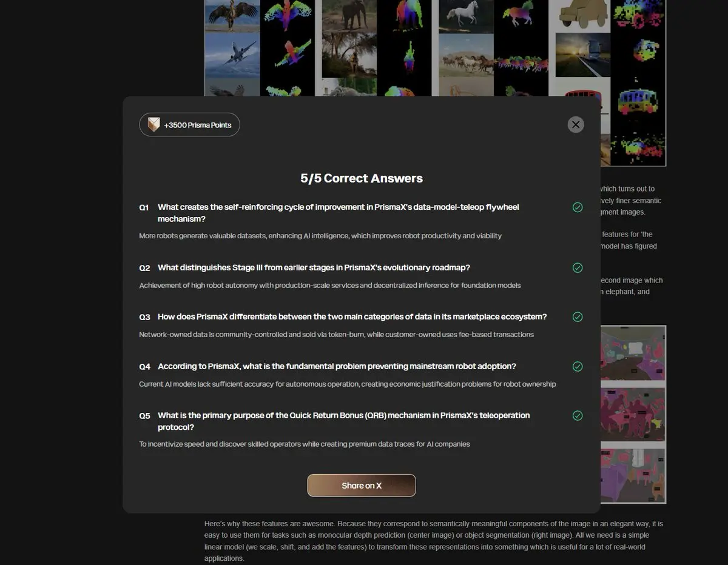Click the Q2 Stage III roadmap question
The width and height of the screenshot is (728, 565).
[314, 267]
